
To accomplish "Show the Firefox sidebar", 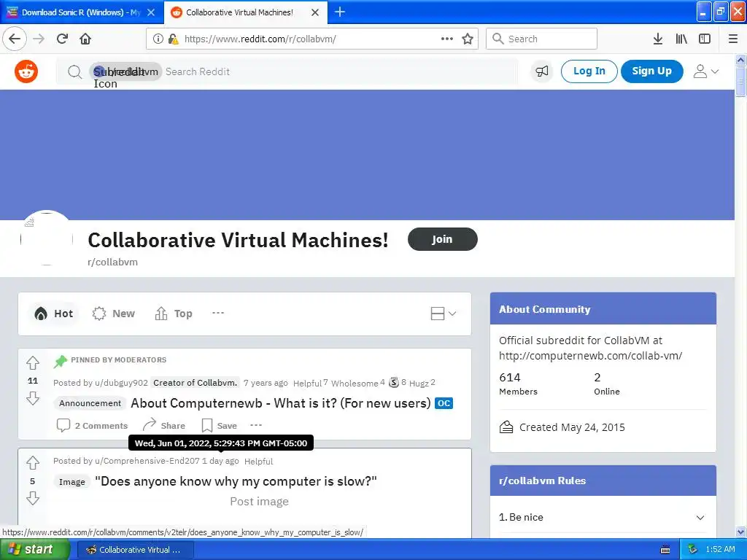I will (705, 39).
